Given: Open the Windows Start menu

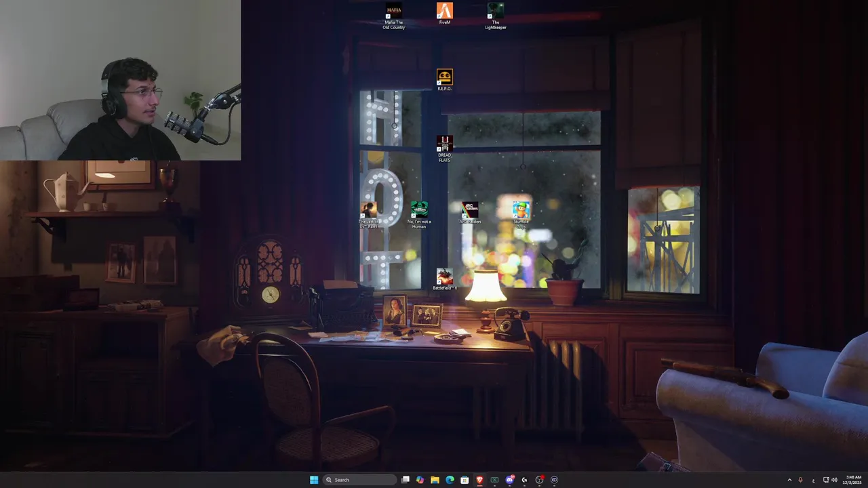Looking at the screenshot, I should (x=314, y=480).
